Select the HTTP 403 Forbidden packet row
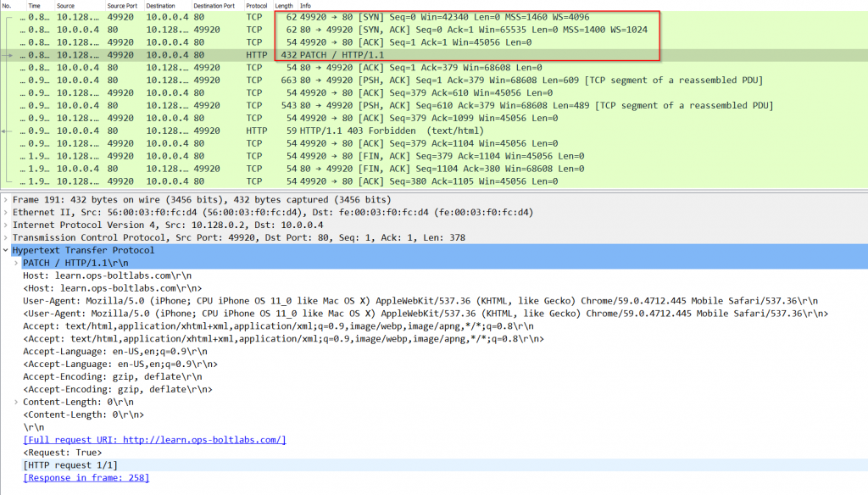 (339, 131)
